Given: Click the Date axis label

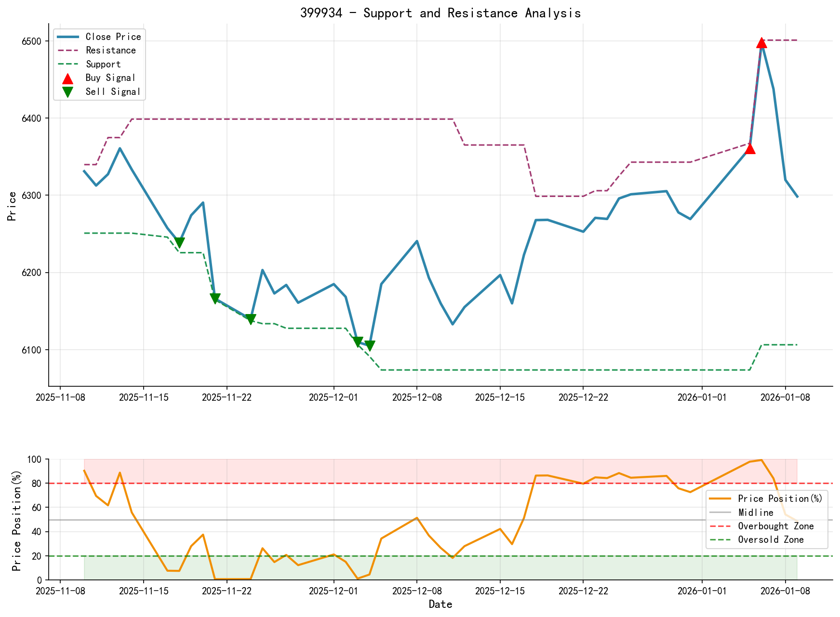Looking at the screenshot, I should (441, 604).
